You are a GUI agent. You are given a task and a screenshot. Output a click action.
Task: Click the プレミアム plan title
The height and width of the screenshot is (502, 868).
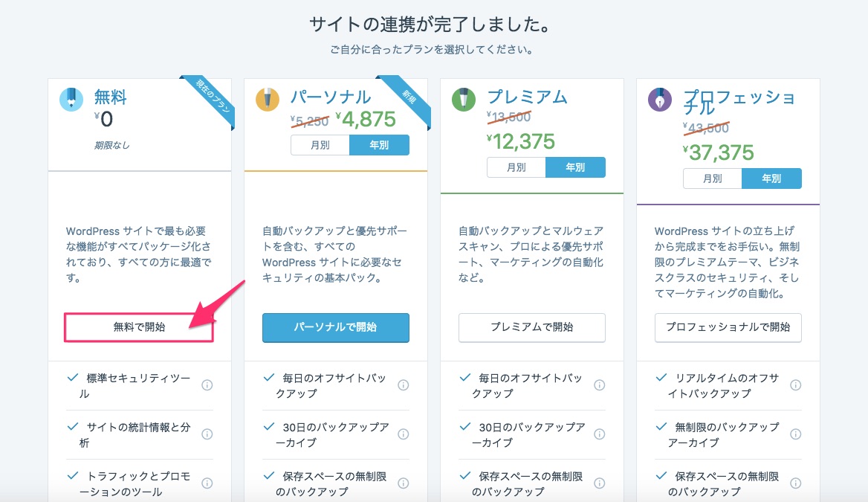click(x=527, y=97)
